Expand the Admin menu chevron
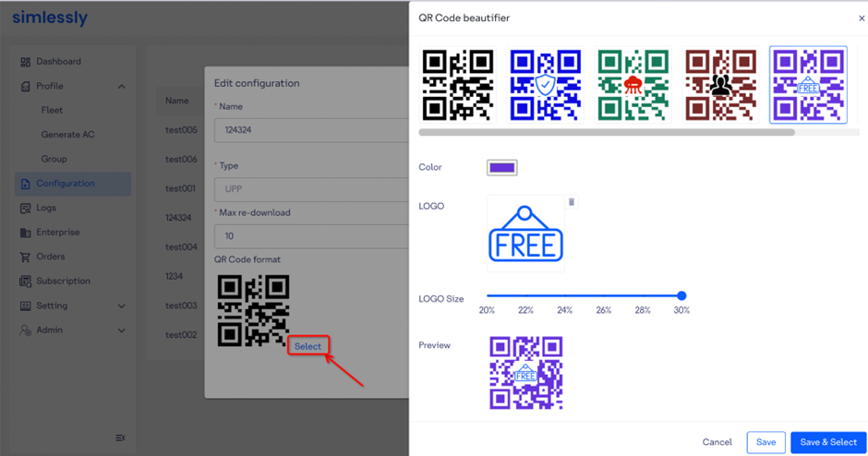Image resolution: width=868 pixels, height=456 pixels. (122, 330)
